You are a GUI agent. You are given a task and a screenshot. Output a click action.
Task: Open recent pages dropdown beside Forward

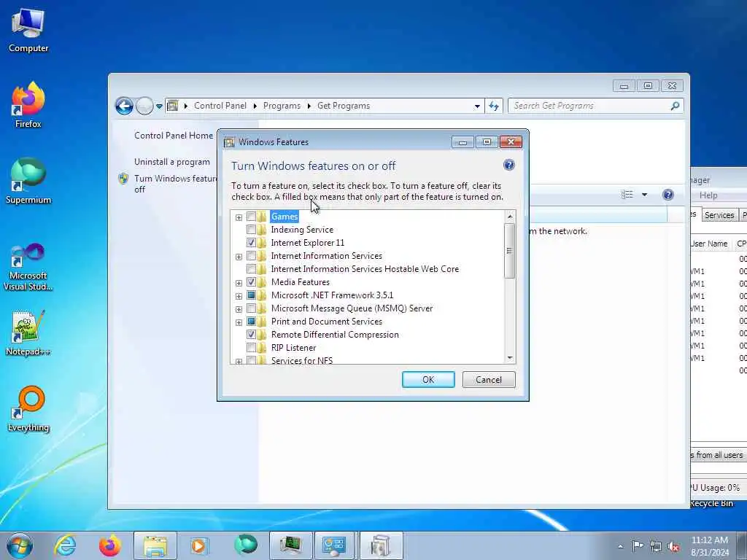[159, 106]
